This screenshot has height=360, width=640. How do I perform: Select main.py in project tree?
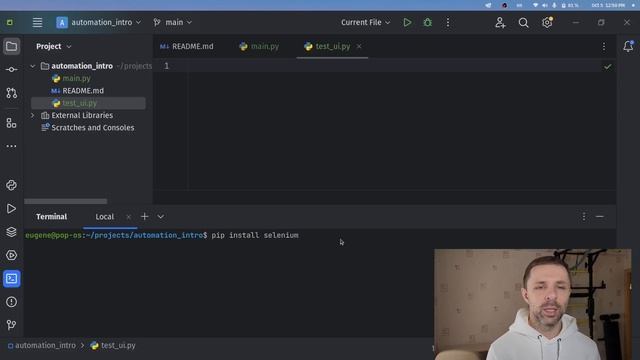point(76,78)
